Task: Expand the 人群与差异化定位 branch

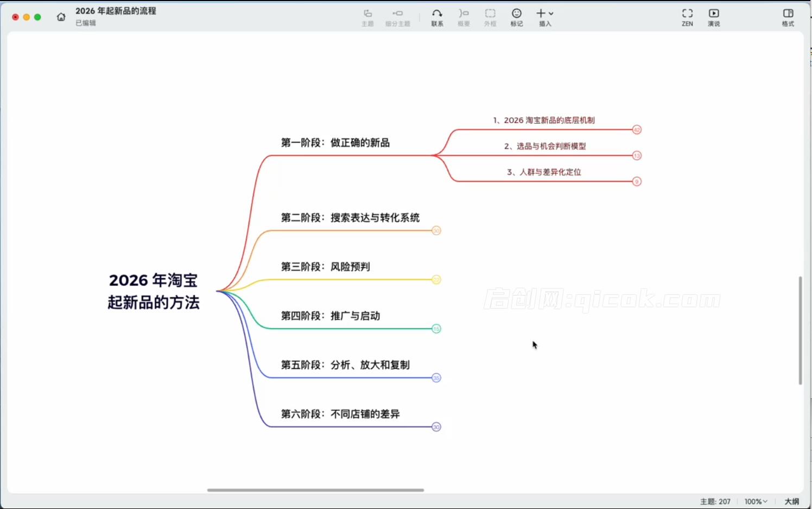Action: tap(637, 181)
